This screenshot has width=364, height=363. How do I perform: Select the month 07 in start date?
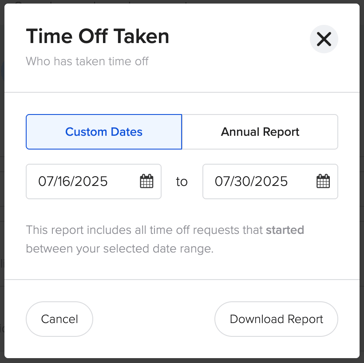44,181
